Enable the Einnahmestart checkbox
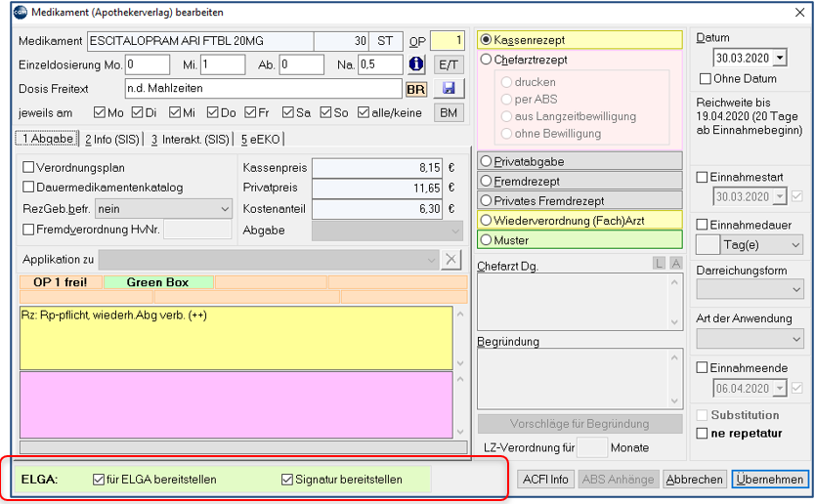This screenshot has height=504, width=815. tap(702, 177)
